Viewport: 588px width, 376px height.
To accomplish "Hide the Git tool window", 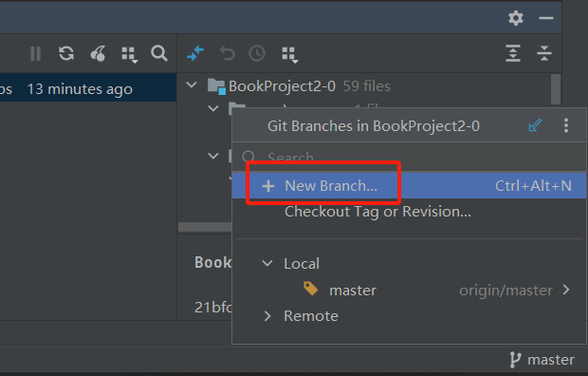I will click(546, 18).
